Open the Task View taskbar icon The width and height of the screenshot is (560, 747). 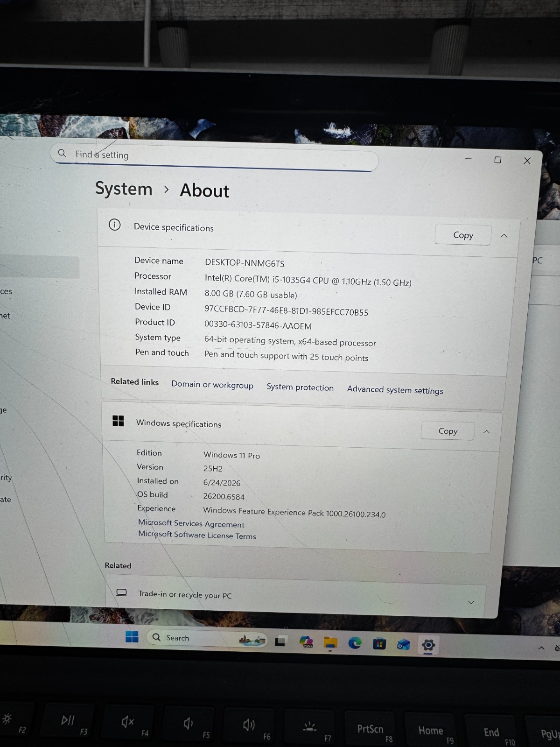(280, 641)
